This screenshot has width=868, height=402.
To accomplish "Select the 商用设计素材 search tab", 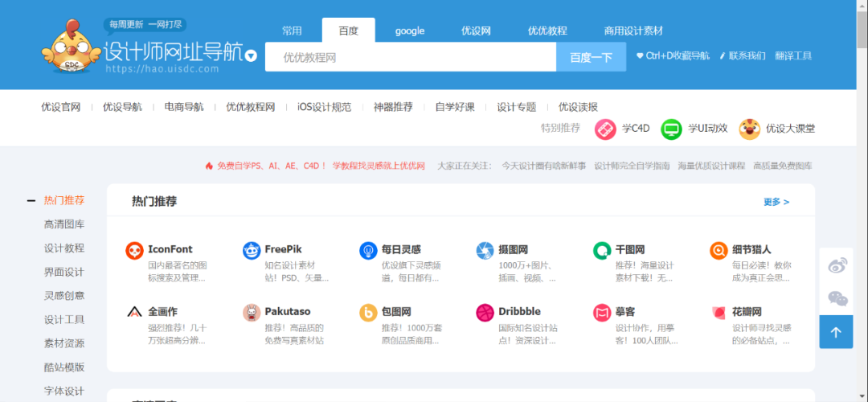I will point(633,31).
